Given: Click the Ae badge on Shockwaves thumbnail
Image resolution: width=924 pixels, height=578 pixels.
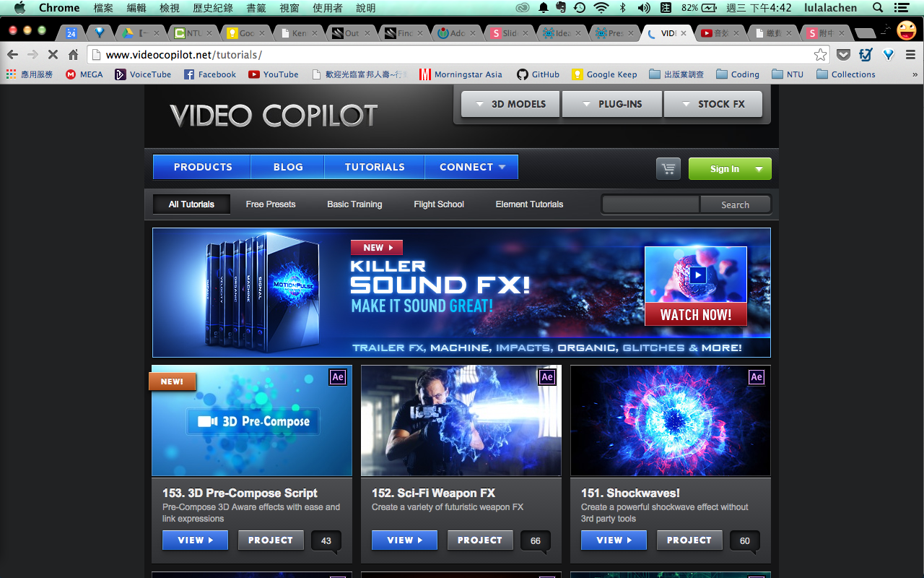Looking at the screenshot, I should (757, 376).
